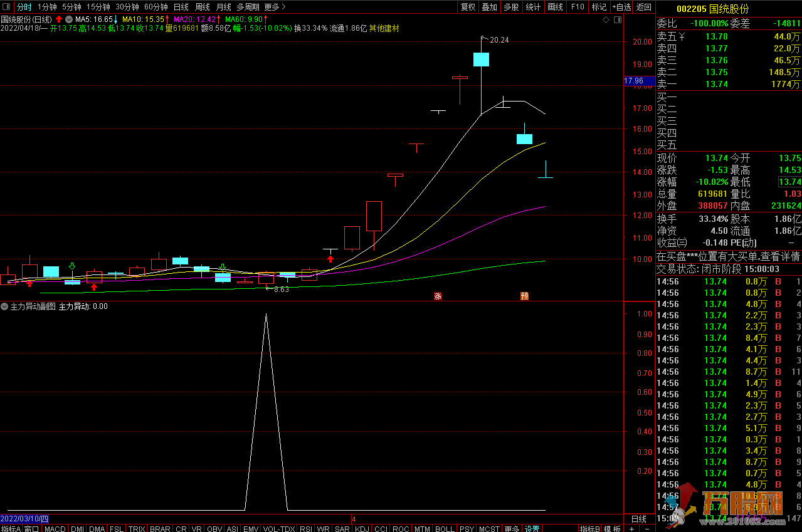Screen dimensions: 802x532
Task: Click the plus zoom button at bottom
Action: 631,528
